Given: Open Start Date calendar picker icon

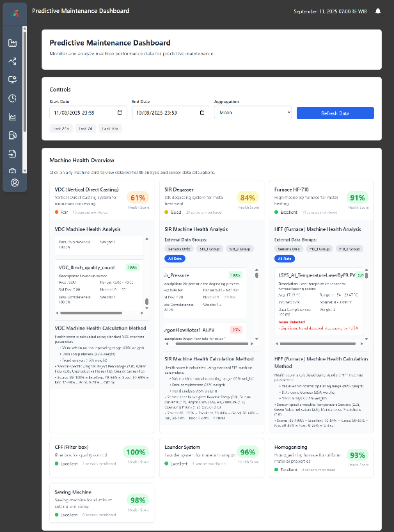Looking at the screenshot, I should (x=120, y=113).
